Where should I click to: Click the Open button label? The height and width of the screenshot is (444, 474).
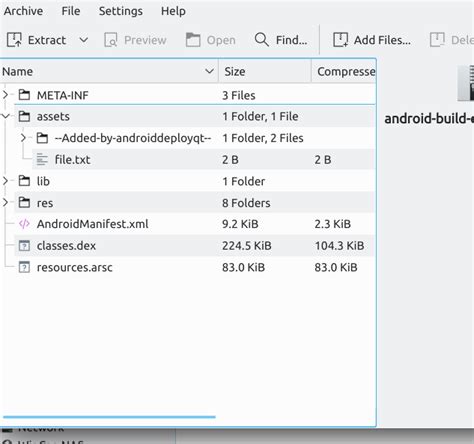221,40
